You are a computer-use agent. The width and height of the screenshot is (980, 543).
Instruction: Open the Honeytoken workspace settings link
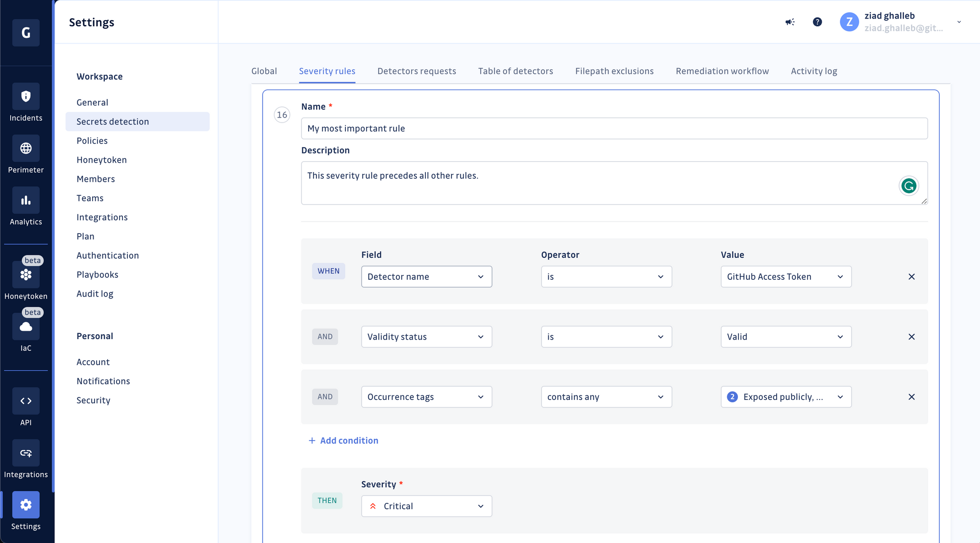101,160
